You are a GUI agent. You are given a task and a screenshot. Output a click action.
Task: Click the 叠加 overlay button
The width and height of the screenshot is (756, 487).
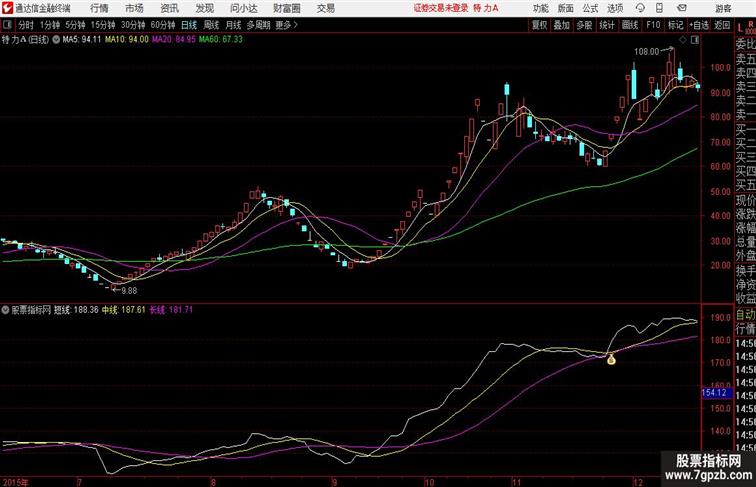(x=562, y=25)
